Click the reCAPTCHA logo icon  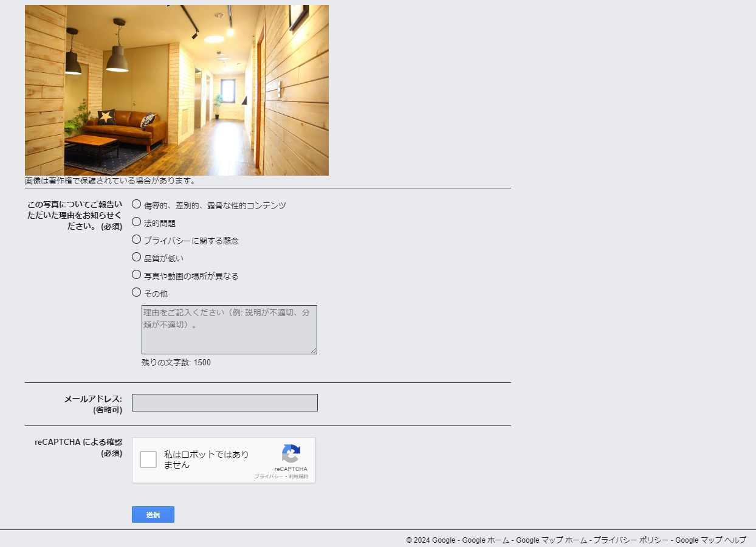click(x=291, y=454)
